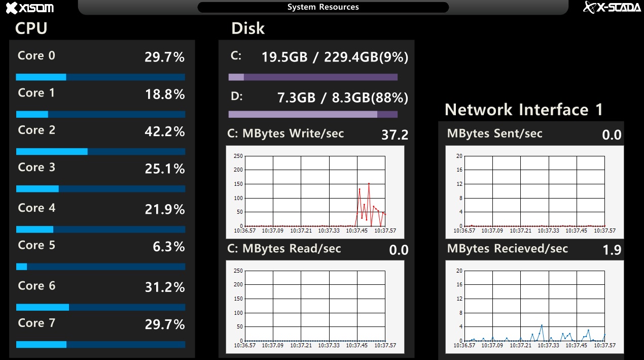This screenshot has width=644, height=360.
Task: Click the Core 6 label
Action: pyautogui.click(x=37, y=286)
